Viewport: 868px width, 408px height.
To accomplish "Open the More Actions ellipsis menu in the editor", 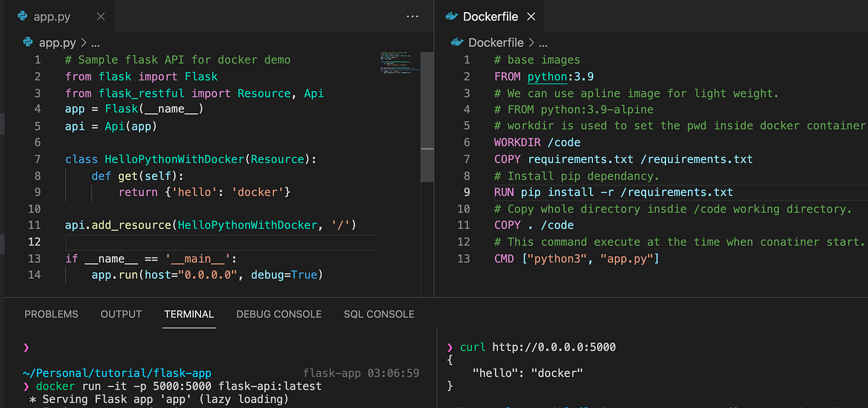I will pos(412,17).
